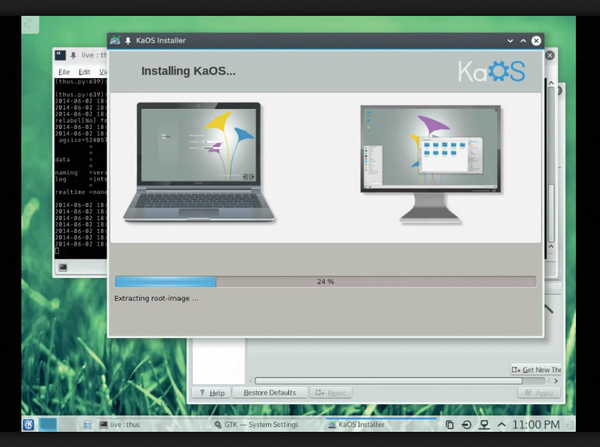
Task: Click the Help button in System Settings
Action: [x=211, y=393]
